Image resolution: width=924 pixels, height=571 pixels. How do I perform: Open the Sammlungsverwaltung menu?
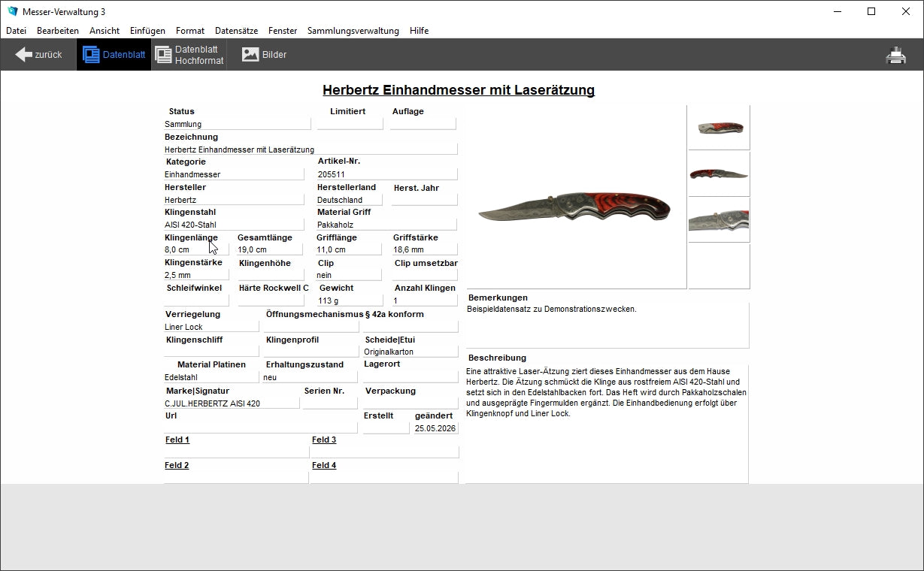[x=353, y=31]
